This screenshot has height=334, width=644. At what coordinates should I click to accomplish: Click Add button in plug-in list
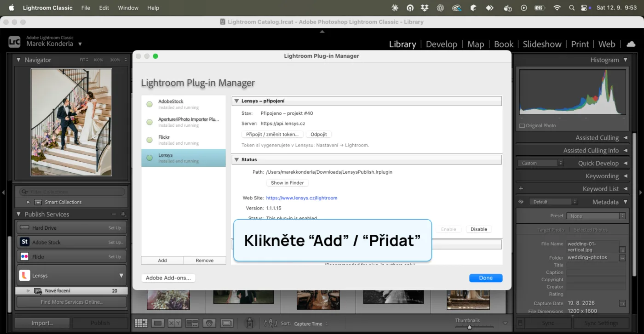pos(162,260)
